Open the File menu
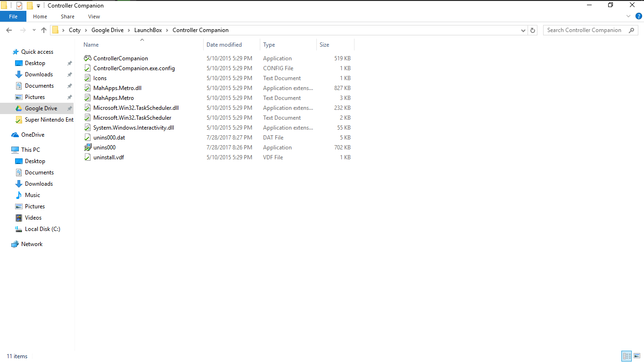Image resolution: width=644 pixels, height=362 pixels. point(13,16)
